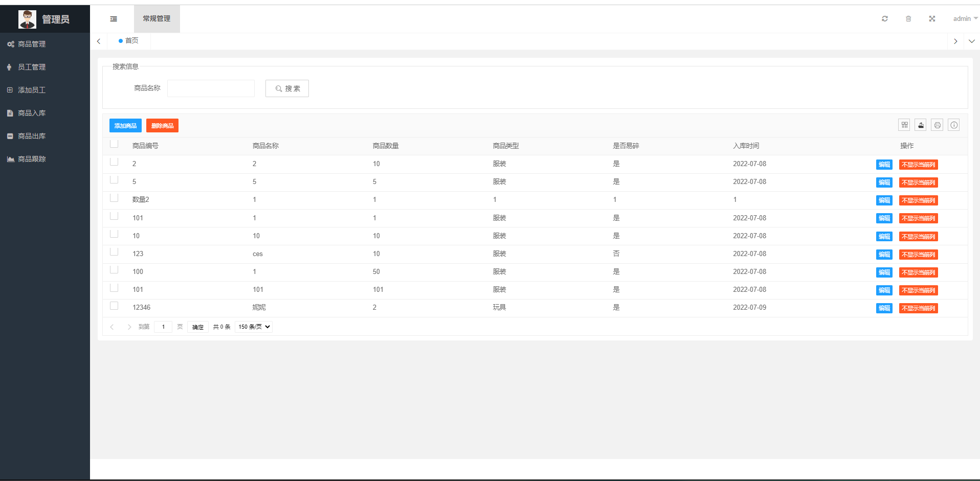Viewport: 980px width, 481px height.
Task: Click 编辑 for the row named ces
Action: [884, 255]
